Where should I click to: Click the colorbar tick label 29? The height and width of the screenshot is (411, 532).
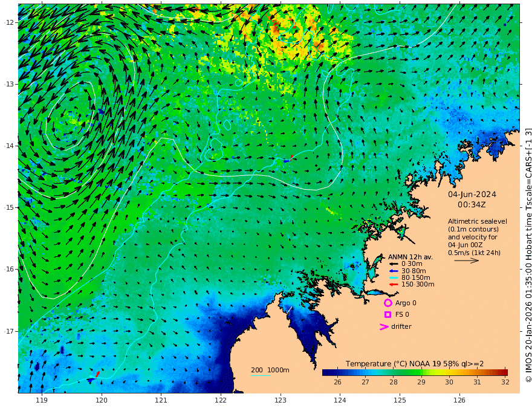[421, 382]
